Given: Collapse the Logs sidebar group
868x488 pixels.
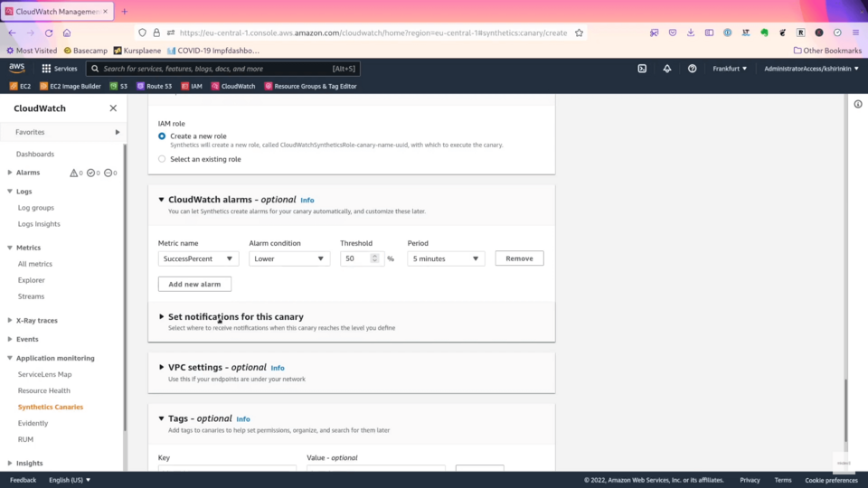Looking at the screenshot, I should tap(9, 192).
